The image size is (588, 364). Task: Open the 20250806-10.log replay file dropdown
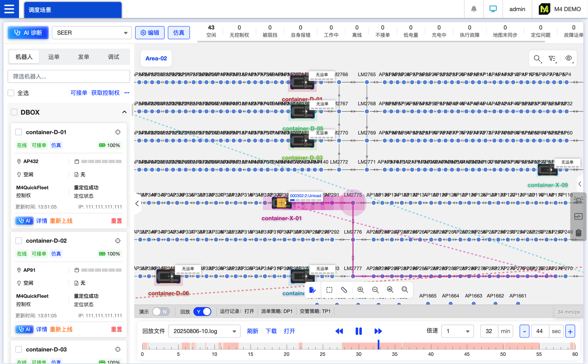[x=204, y=331]
